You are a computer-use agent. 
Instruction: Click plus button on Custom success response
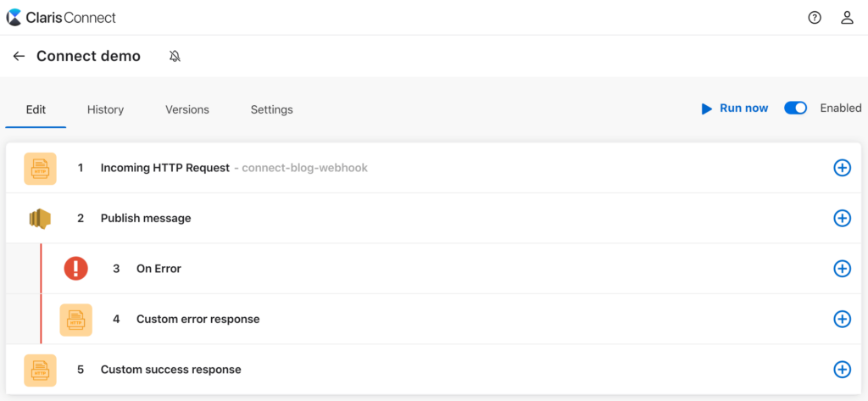point(842,370)
